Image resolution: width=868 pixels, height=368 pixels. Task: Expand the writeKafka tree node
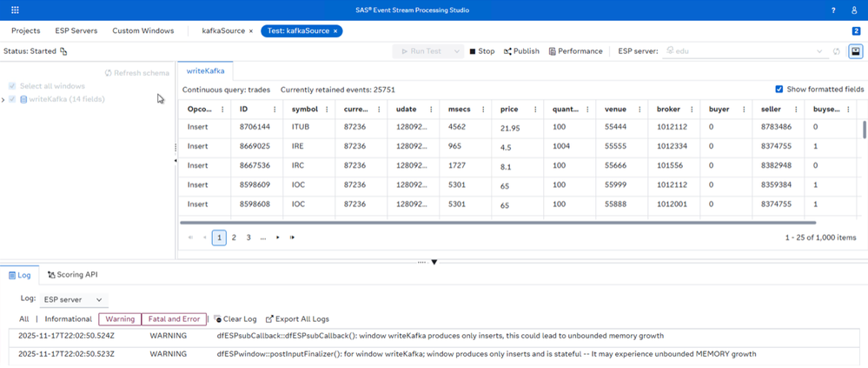[3, 100]
